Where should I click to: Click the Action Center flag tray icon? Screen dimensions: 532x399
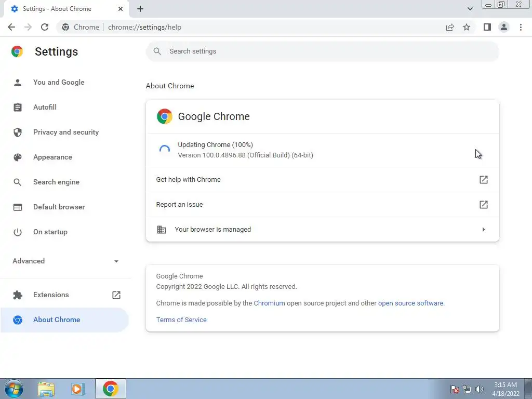point(455,389)
